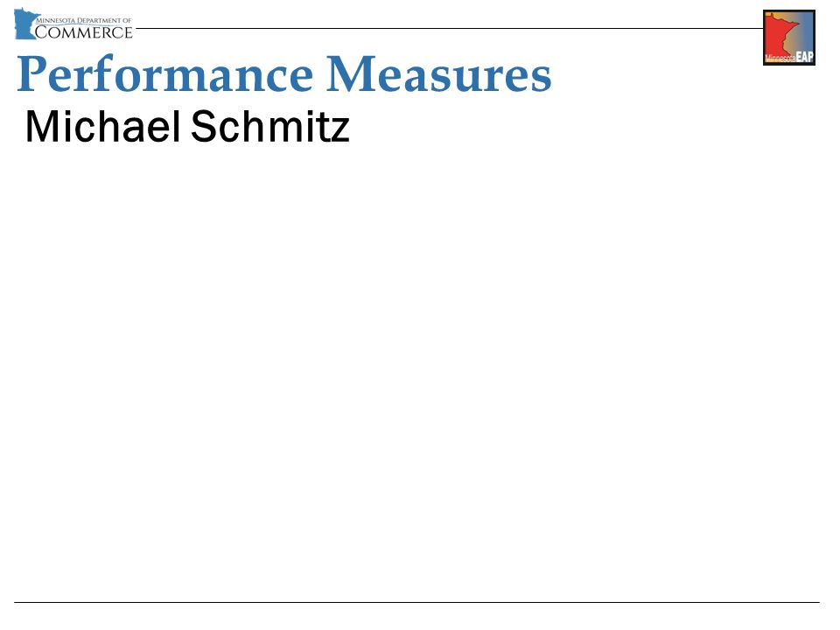Click the white EAP letters in the logo

[805, 57]
